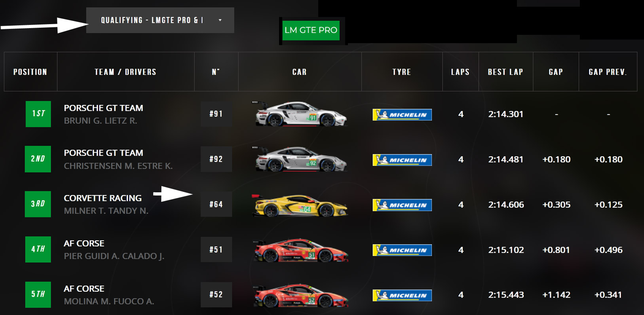This screenshot has width=644, height=315.
Task: Click the green 1ST position badge
Action: click(x=38, y=114)
